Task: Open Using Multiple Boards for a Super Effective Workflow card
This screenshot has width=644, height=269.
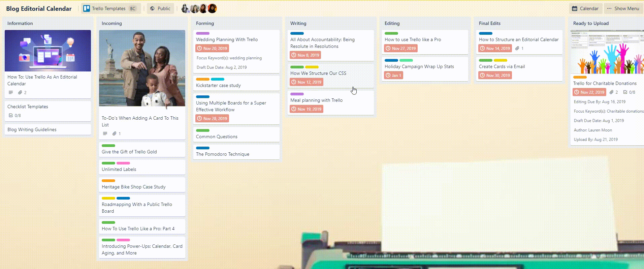Action: 236,109
